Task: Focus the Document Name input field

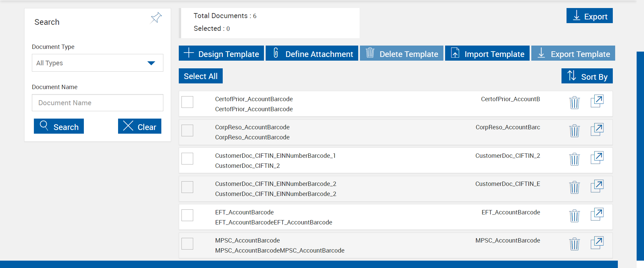Action: (x=98, y=103)
